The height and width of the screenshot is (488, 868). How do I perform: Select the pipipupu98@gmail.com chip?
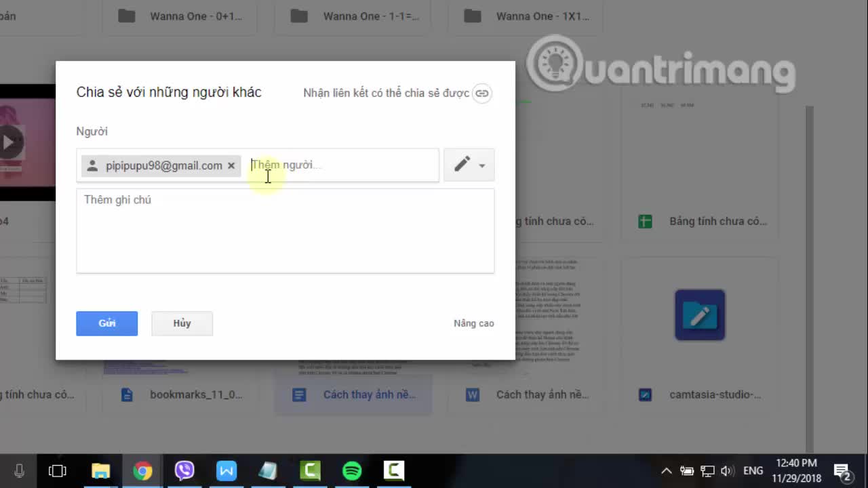161,165
